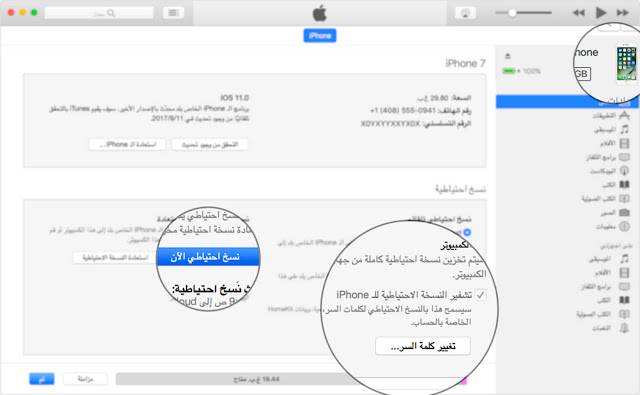640x395 pixels.
Task: Select Books under the On My Device section
Action: (613, 300)
